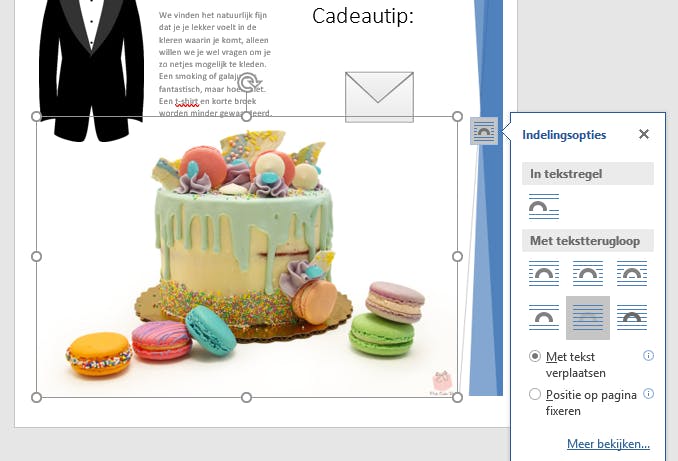
Task: Choose the tight text wrapping icon
Action: click(588, 273)
